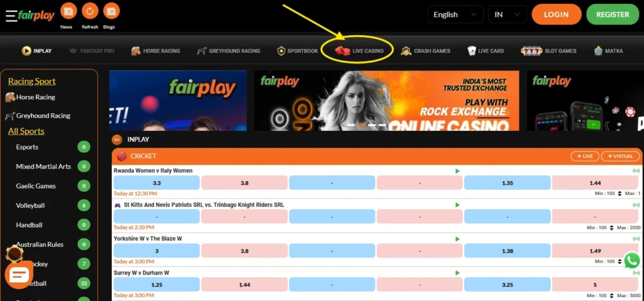Click play icon for Yorkshire W match

point(458,239)
